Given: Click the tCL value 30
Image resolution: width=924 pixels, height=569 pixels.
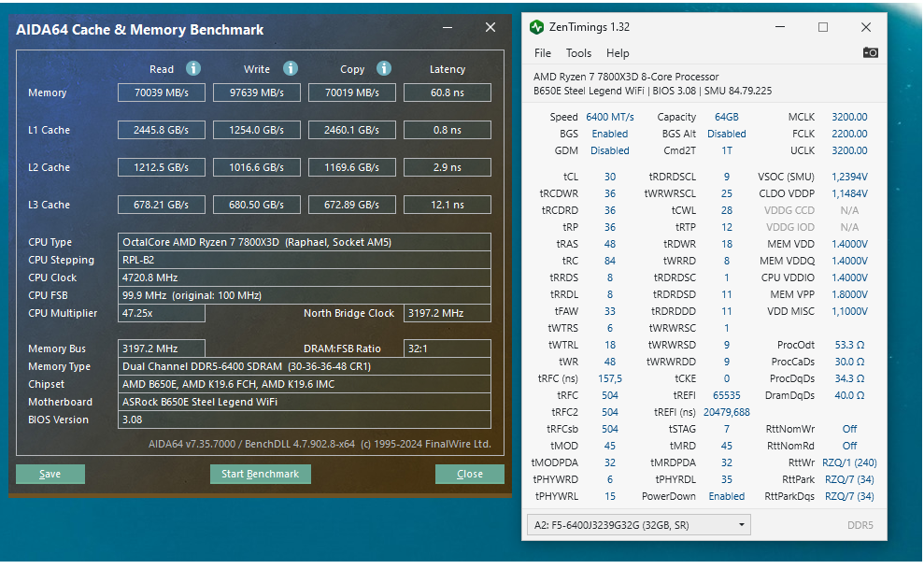Looking at the screenshot, I should [x=610, y=177].
